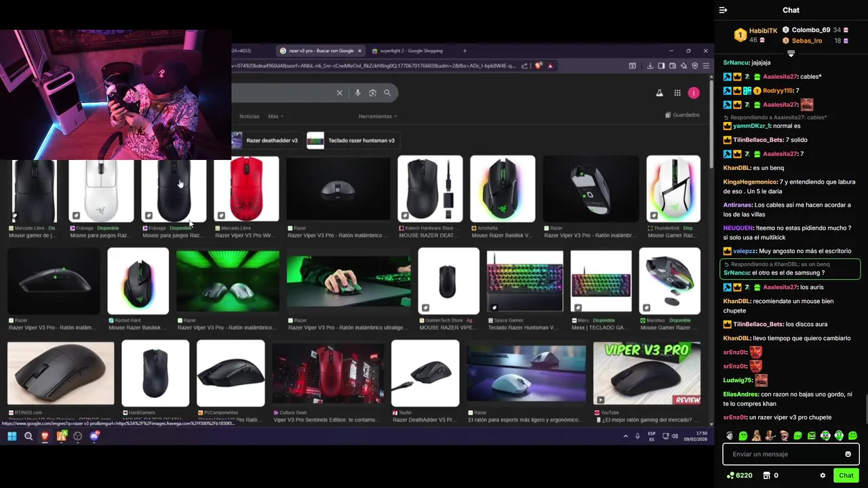The height and width of the screenshot is (488, 868).
Task: Open Discord from the taskbar
Action: pyautogui.click(x=94, y=436)
